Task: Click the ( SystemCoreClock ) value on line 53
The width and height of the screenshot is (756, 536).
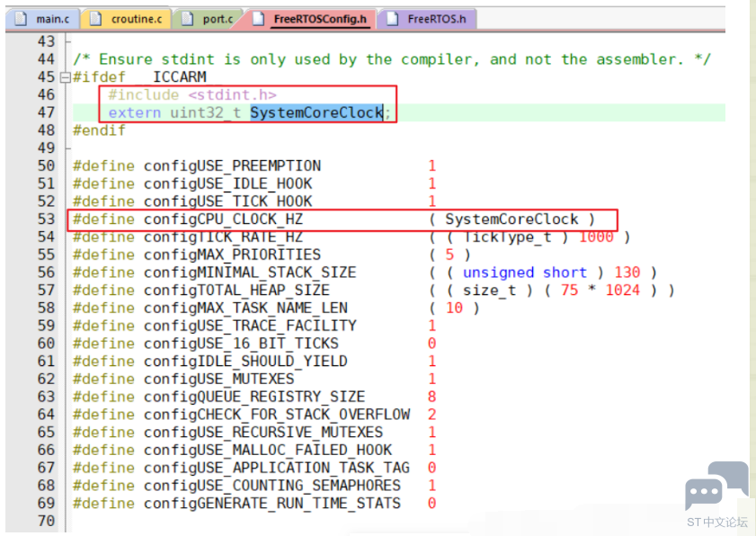Action: [511, 219]
